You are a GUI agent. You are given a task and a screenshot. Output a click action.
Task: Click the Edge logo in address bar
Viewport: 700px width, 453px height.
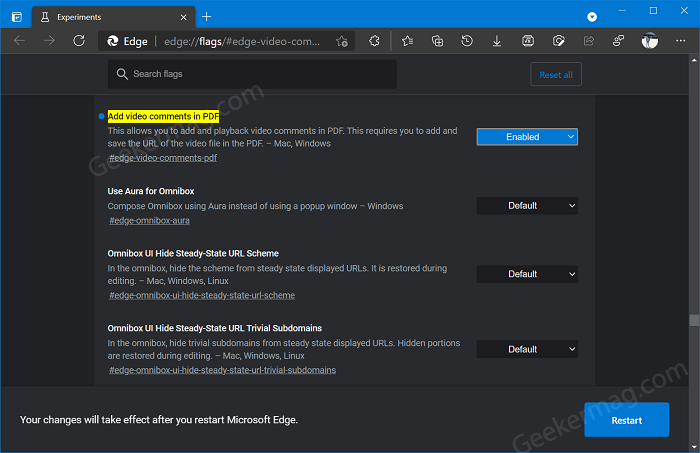coord(112,41)
